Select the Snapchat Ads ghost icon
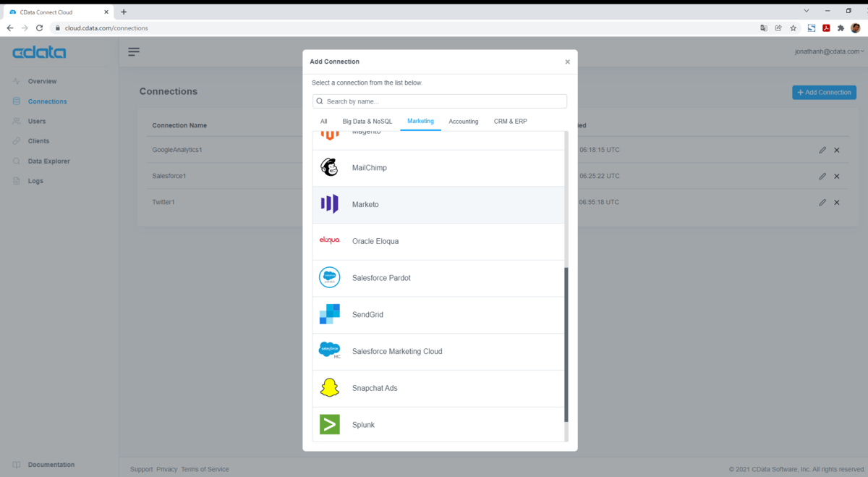Viewport: 868px width, 477px height. tap(329, 388)
